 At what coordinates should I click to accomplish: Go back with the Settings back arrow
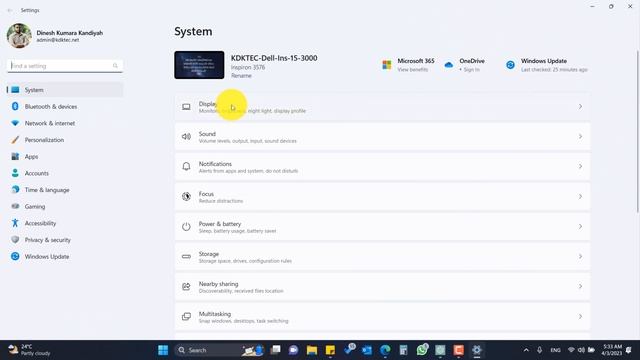10,10
